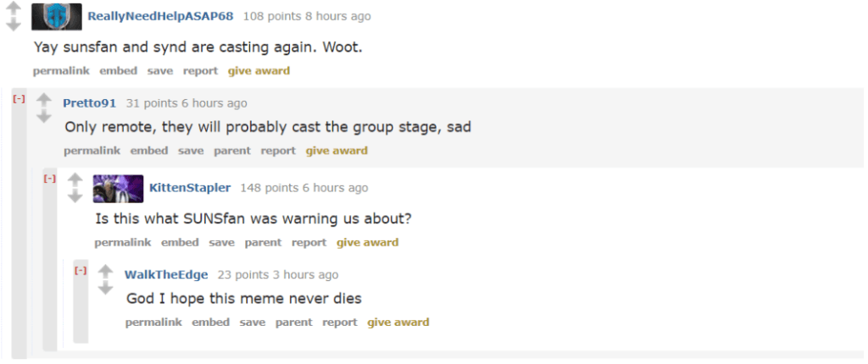
Task: Click KittenStapler's flair avatar image
Action: pos(118,189)
